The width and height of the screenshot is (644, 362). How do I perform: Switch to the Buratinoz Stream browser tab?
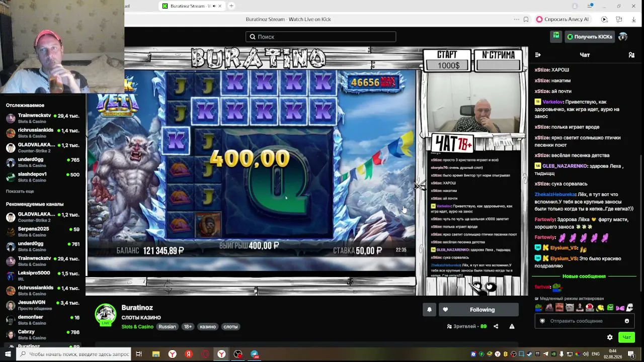coord(192,6)
